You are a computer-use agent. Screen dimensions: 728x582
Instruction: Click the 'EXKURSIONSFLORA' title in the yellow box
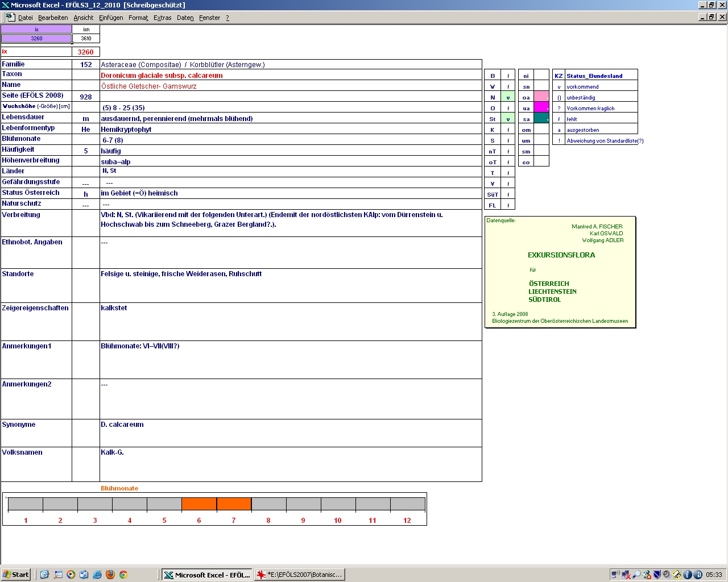point(561,255)
